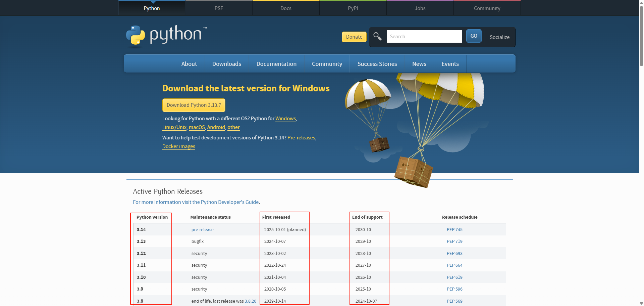The image size is (644, 306).
Task: Open the Docs tab
Action: (286, 8)
